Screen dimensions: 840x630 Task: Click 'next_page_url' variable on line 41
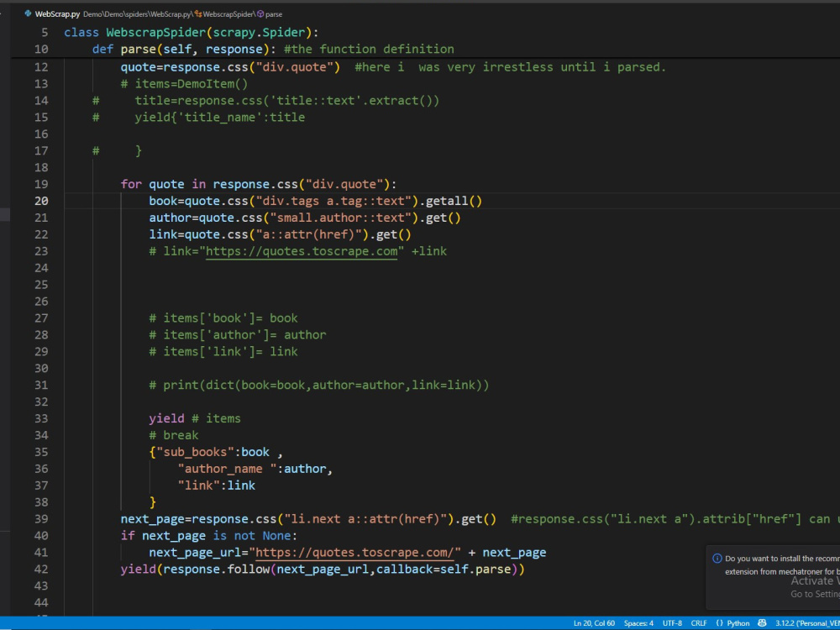[x=195, y=553]
